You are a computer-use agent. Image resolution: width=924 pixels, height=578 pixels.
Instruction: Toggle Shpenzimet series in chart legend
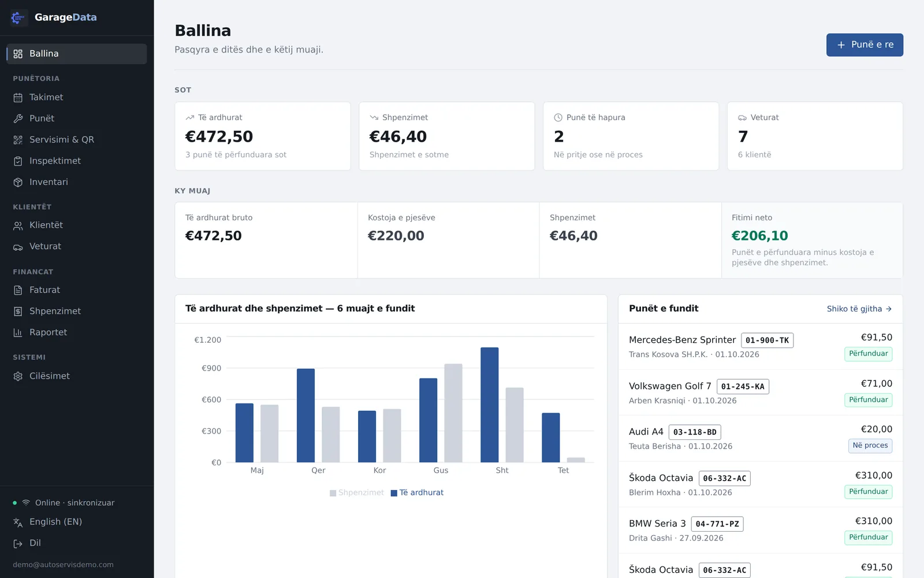coord(356,492)
